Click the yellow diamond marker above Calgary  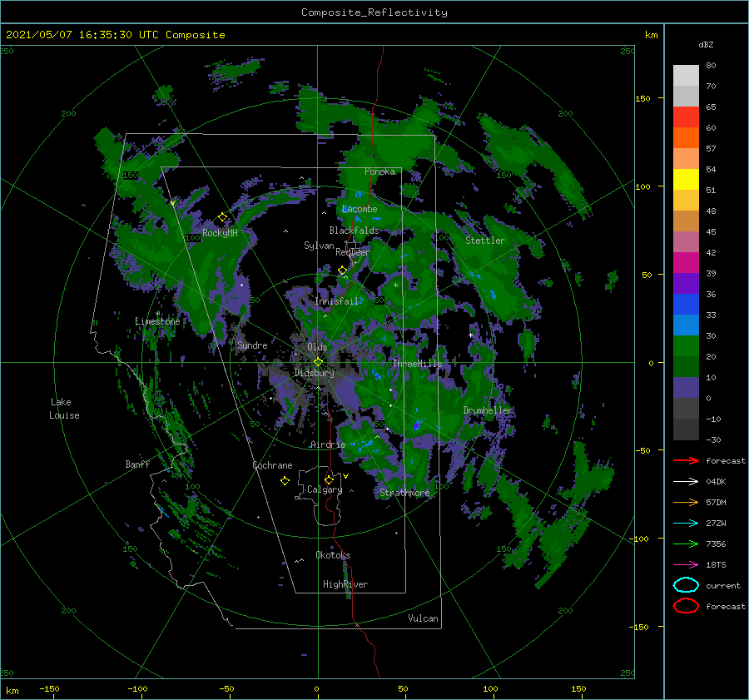[329, 479]
